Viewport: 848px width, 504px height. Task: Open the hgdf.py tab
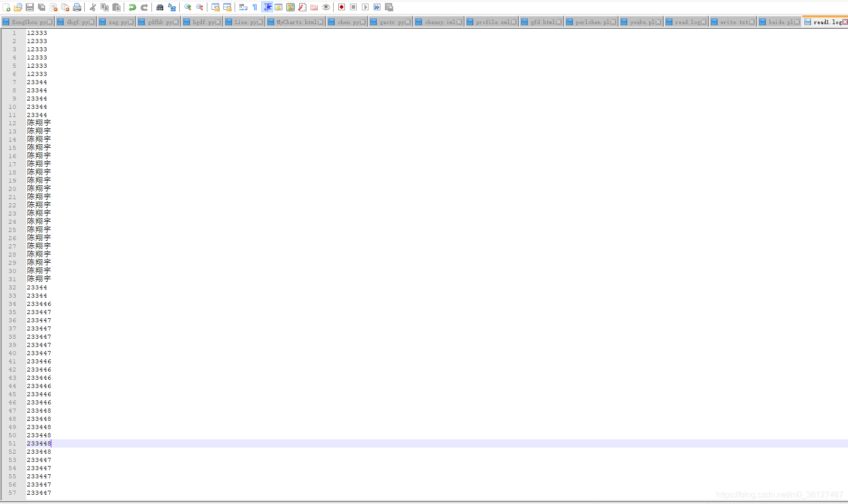pyautogui.click(x=202, y=22)
